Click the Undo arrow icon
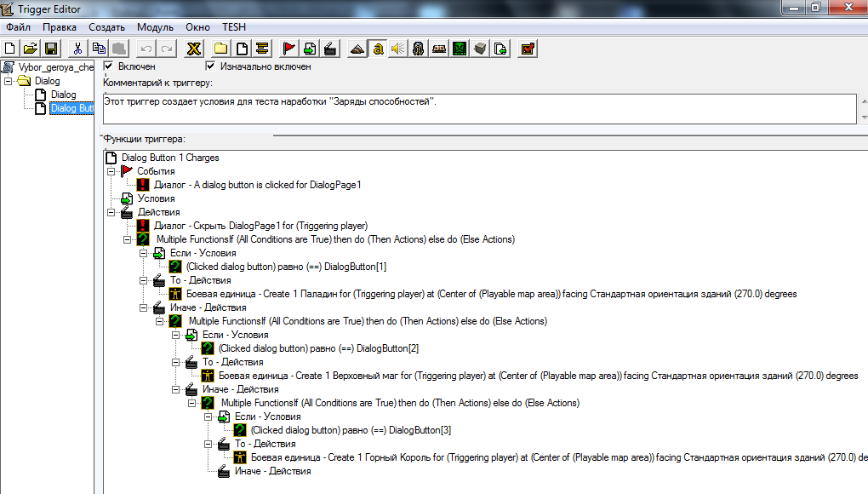Image resolution: width=868 pixels, height=494 pixels. [x=146, y=49]
